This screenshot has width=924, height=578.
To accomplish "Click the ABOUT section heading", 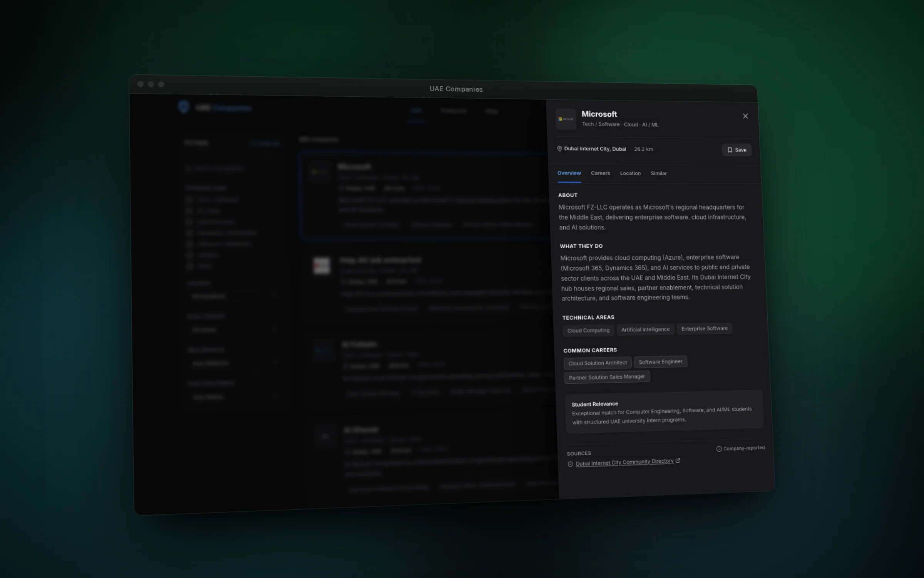I will (568, 195).
